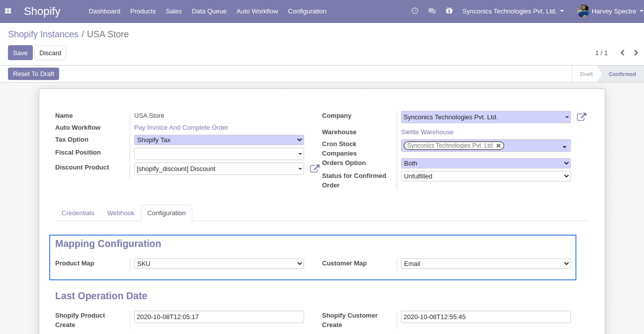Click the gift icon in top bar
The height and width of the screenshot is (334, 644).
click(x=449, y=11)
